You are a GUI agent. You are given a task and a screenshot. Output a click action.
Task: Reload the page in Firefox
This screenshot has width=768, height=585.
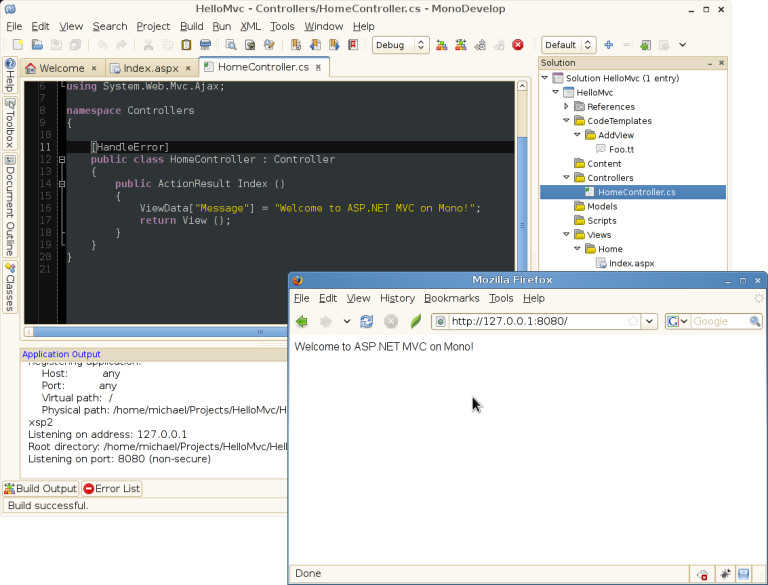(x=367, y=321)
